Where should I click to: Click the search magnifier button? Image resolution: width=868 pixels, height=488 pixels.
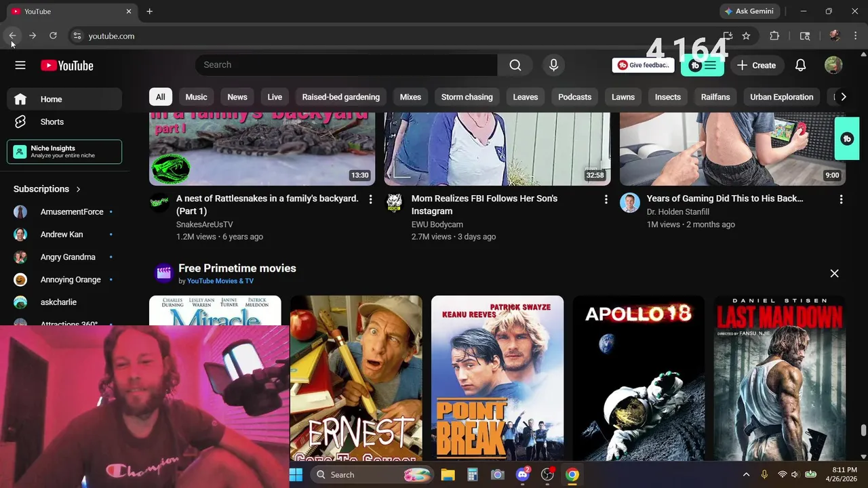(515, 65)
